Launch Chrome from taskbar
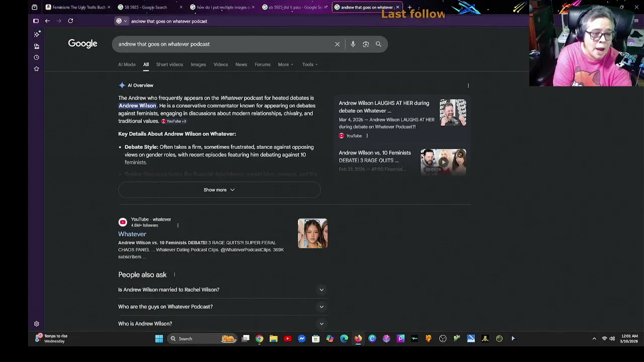This screenshot has width=644, height=362. pyautogui.click(x=259, y=338)
